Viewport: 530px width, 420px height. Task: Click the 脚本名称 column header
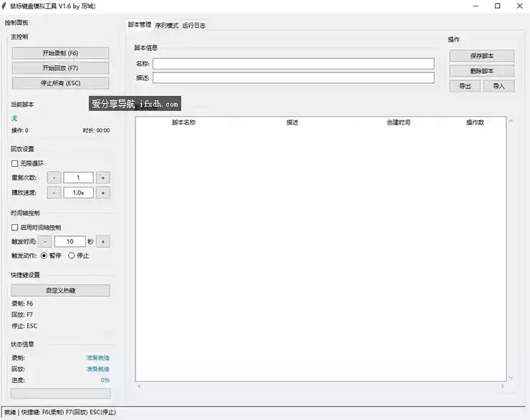[x=184, y=122]
